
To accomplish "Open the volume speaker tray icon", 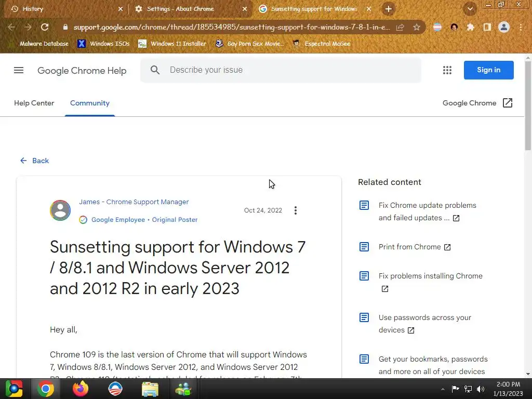I will tap(481, 389).
